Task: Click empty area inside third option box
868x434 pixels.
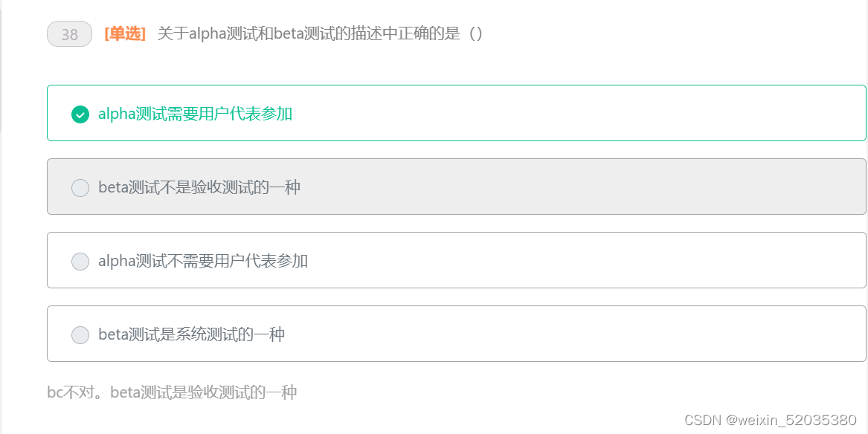Action: pyautogui.click(x=553, y=260)
